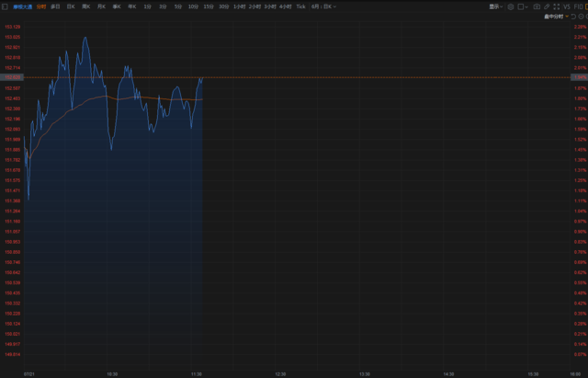Click the 16:00 closing time label
This screenshot has height=378, width=588.
click(575, 374)
